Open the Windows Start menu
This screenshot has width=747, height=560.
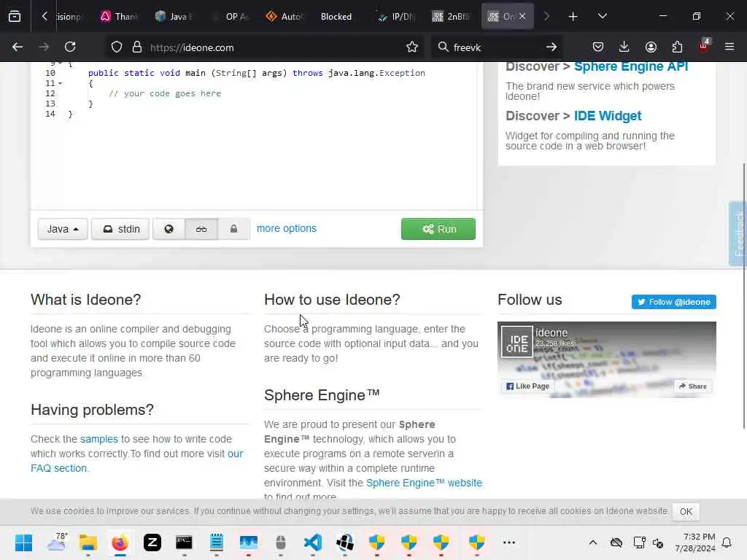(x=23, y=542)
